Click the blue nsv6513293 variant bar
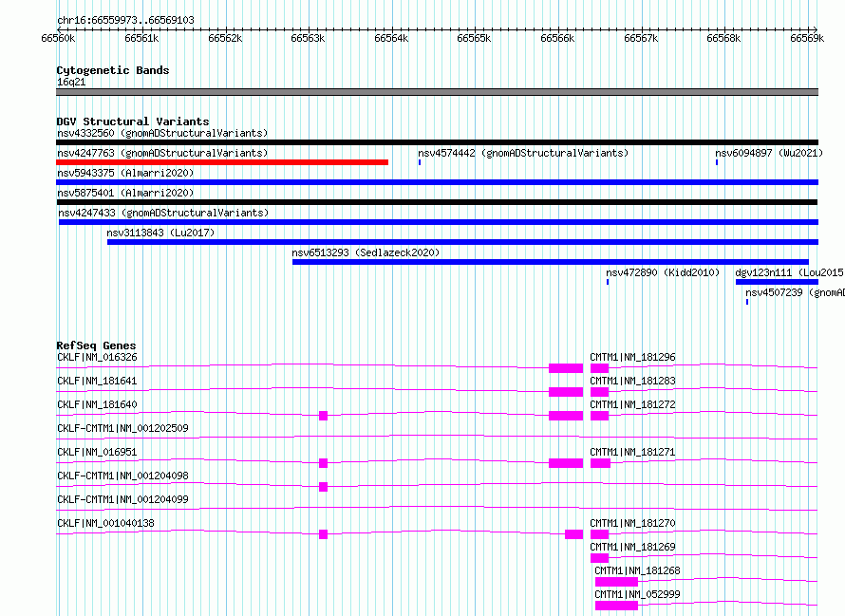This screenshot has height=616, width=845. (x=551, y=262)
